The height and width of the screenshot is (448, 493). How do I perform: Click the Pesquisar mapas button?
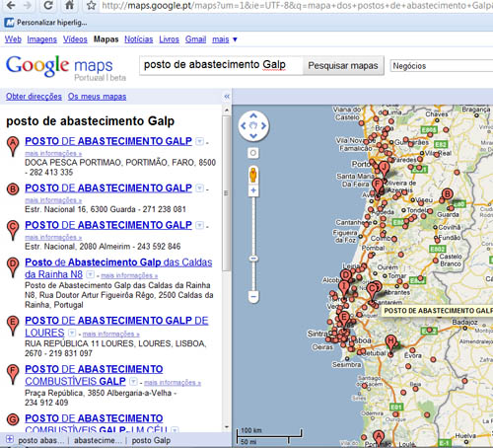coord(343,66)
